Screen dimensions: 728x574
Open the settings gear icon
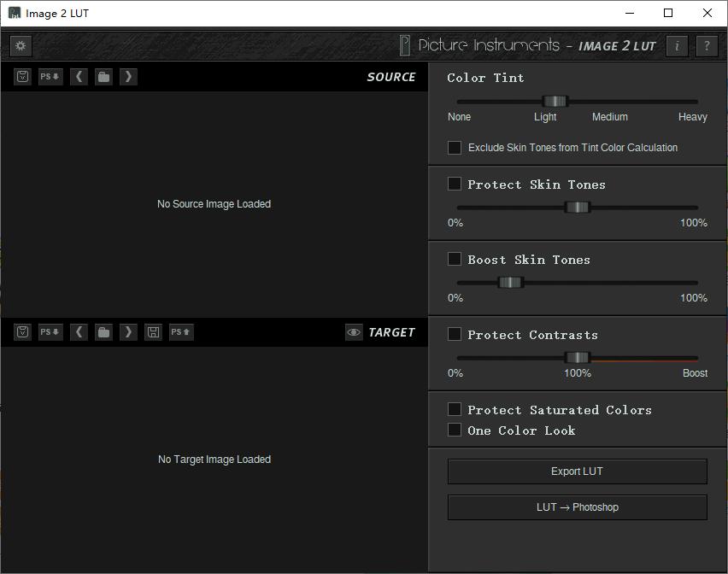[21, 46]
